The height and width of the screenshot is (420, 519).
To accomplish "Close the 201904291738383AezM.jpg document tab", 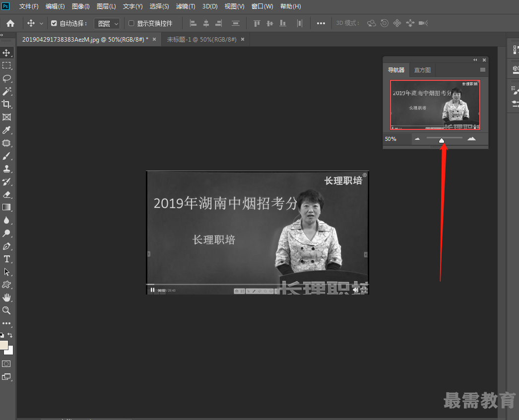I will coord(154,39).
